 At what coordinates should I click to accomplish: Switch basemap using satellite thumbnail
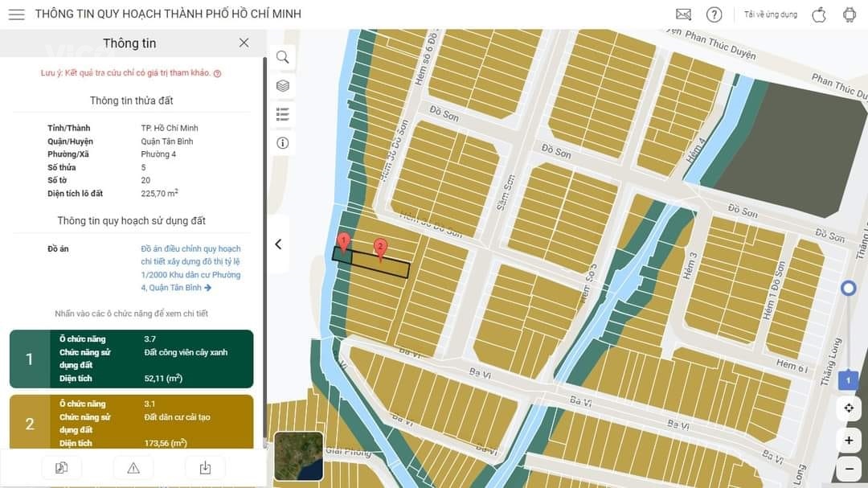click(x=298, y=457)
